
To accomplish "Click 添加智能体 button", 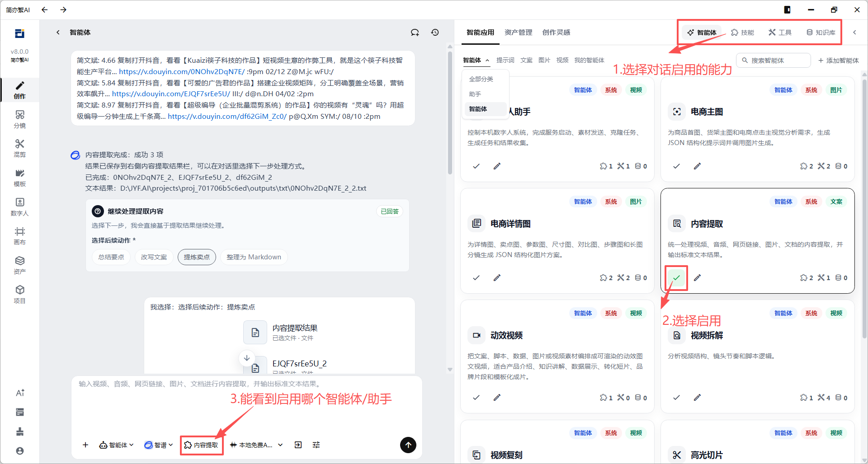I will [x=839, y=60].
